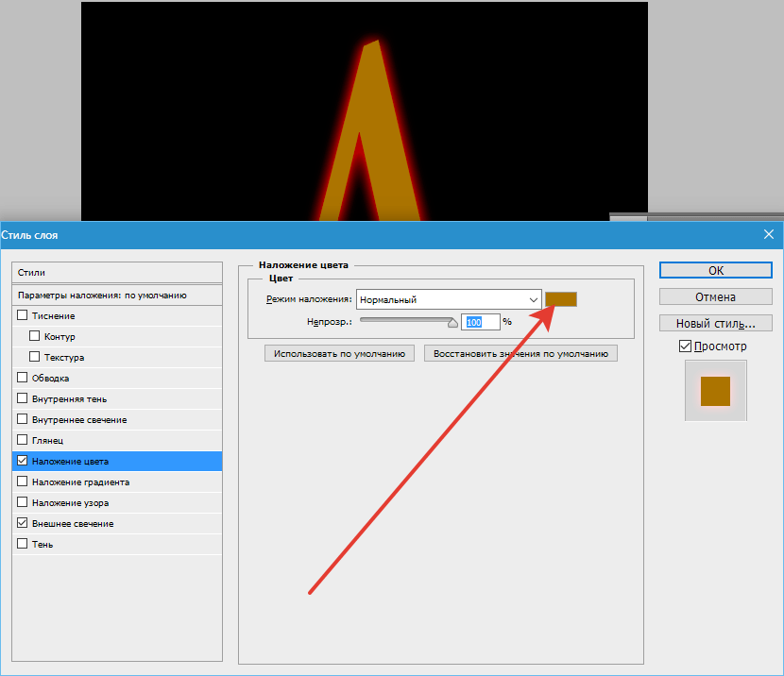The width and height of the screenshot is (784, 676).
Task: Close the Стиль слоя dialog
Action: (x=768, y=234)
